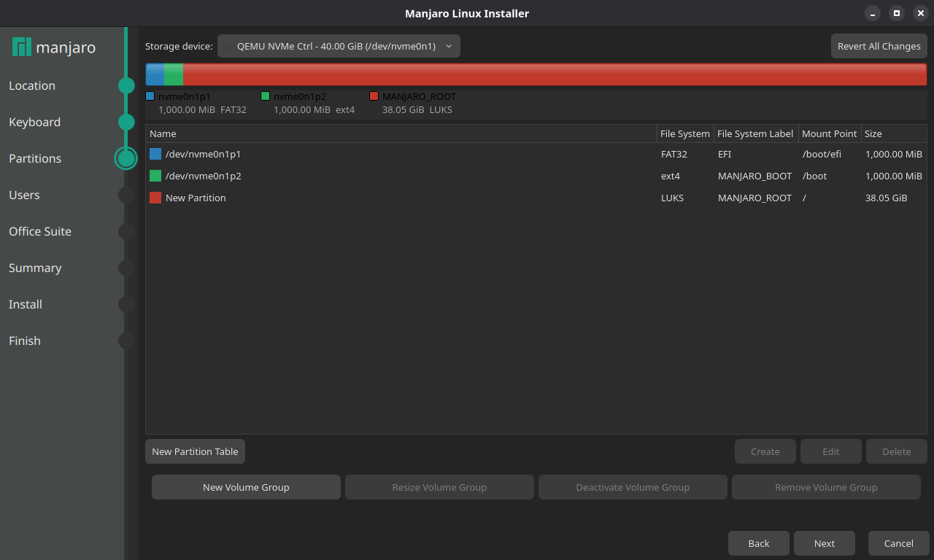Image resolution: width=934 pixels, height=560 pixels.
Task: Click the MANJARO_BOOT label cell
Action: click(754, 176)
